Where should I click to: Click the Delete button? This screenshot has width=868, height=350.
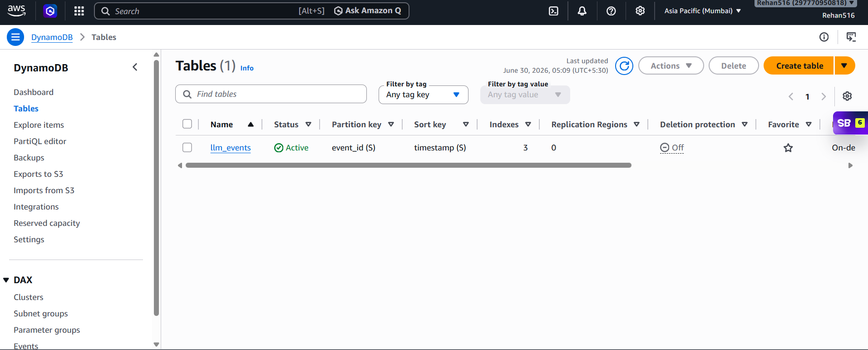(734, 66)
